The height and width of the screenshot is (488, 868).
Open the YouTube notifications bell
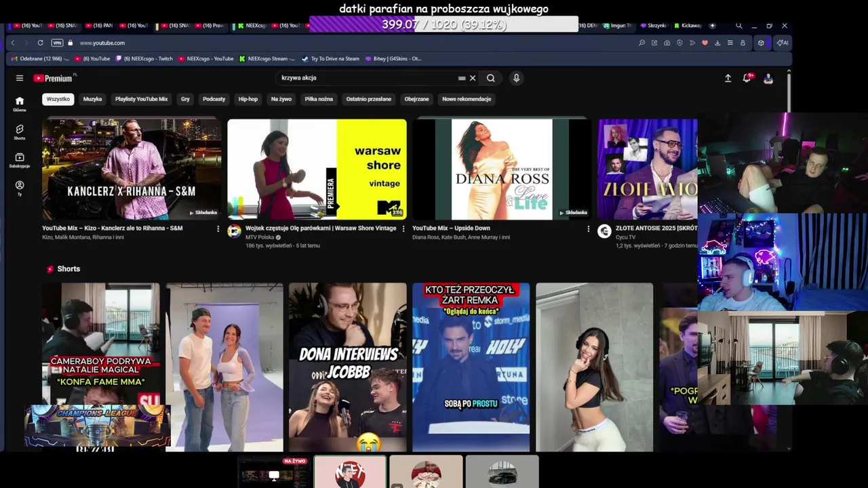pyautogui.click(x=747, y=78)
